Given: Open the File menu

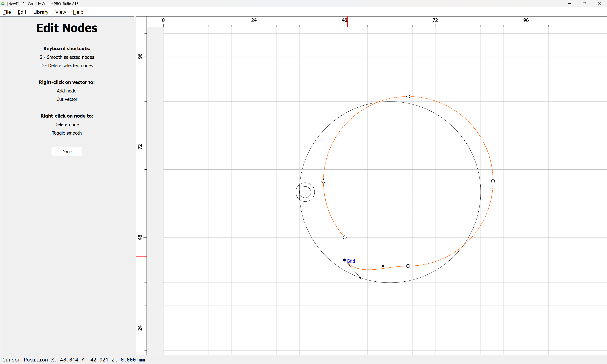Looking at the screenshot, I should click(x=7, y=12).
